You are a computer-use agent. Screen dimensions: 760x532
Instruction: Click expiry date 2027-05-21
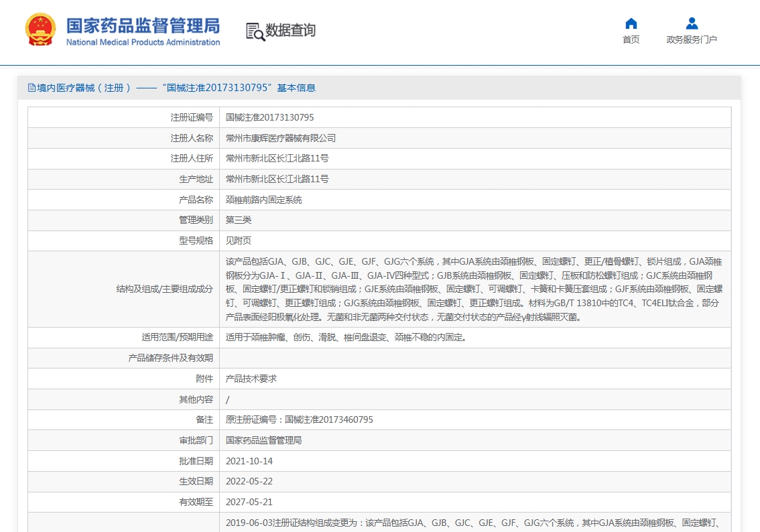[x=249, y=503]
